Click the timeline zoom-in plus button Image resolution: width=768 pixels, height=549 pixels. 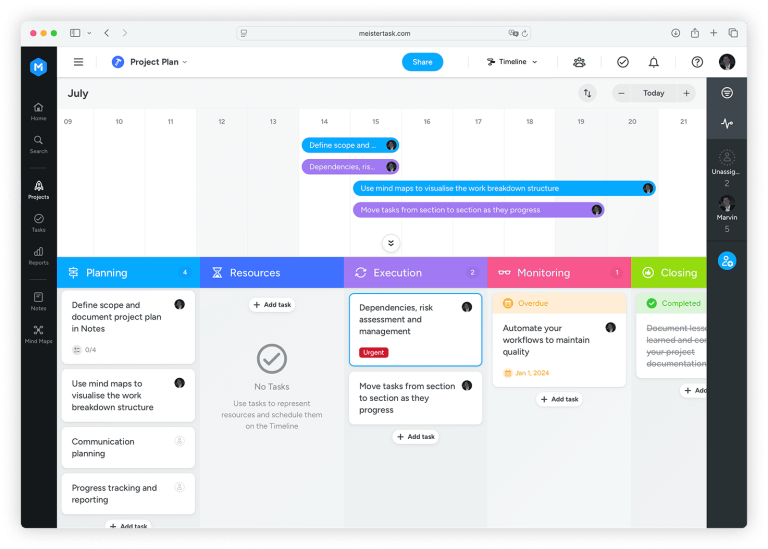coord(686,93)
